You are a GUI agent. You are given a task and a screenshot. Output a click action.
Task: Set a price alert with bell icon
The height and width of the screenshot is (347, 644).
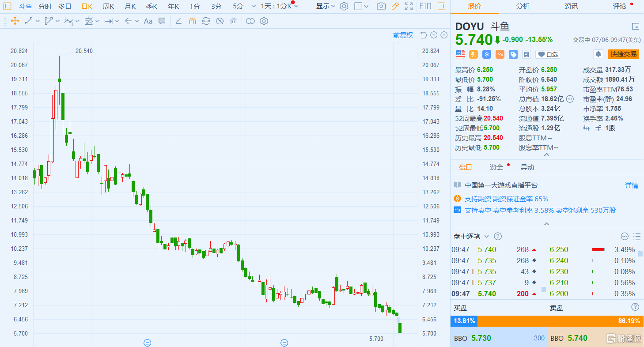pyautogui.click(x=598, y=54)
